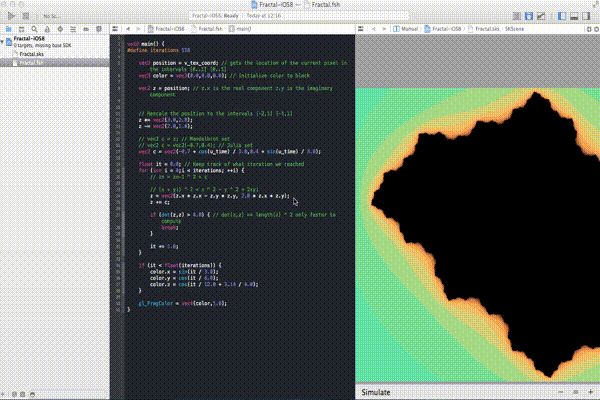Toggle the bottom Debug area panel
Viewport: 600px width, 400px height.
point(574,16)
